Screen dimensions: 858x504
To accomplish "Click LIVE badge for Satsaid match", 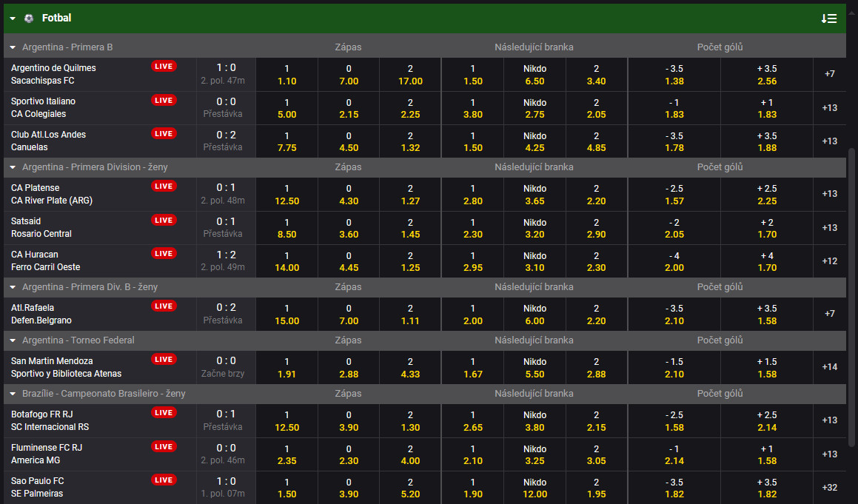I will [x=164, y=220].
